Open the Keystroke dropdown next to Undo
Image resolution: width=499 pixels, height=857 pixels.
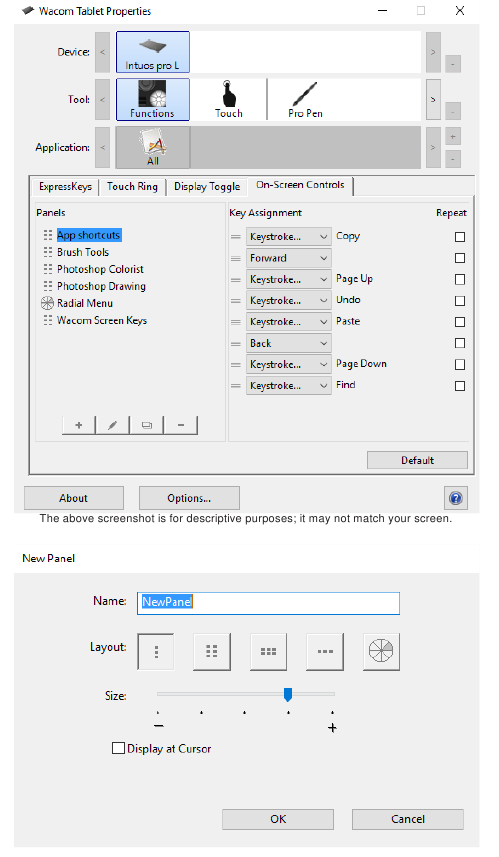pyautogui.click(x=289, y=301)
